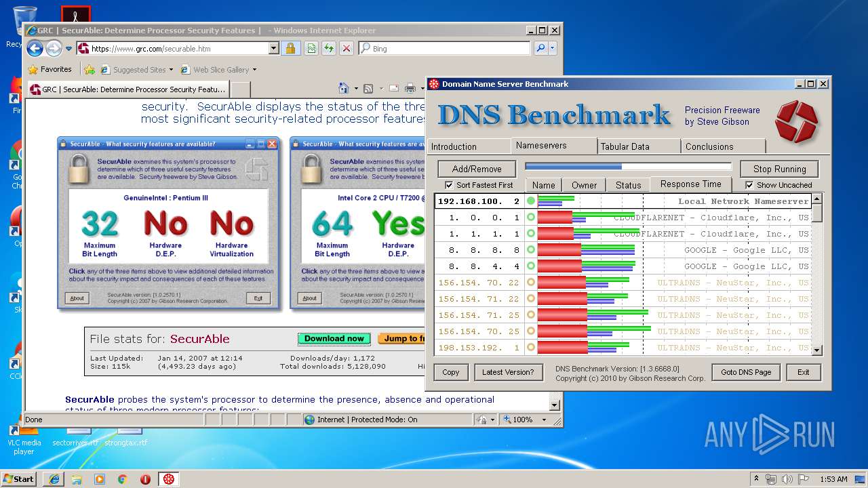The image size is (868, 488).
Task: Select the Name sub-tab
Action: 543,185
